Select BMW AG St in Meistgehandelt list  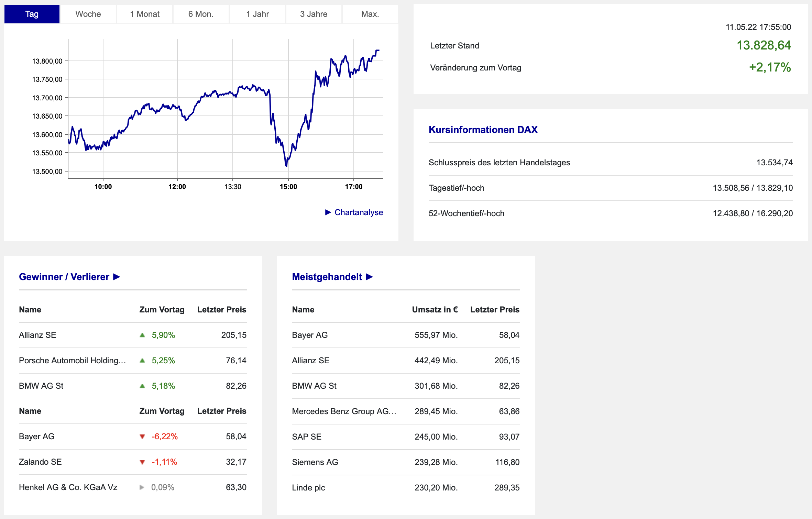[314, 386]
